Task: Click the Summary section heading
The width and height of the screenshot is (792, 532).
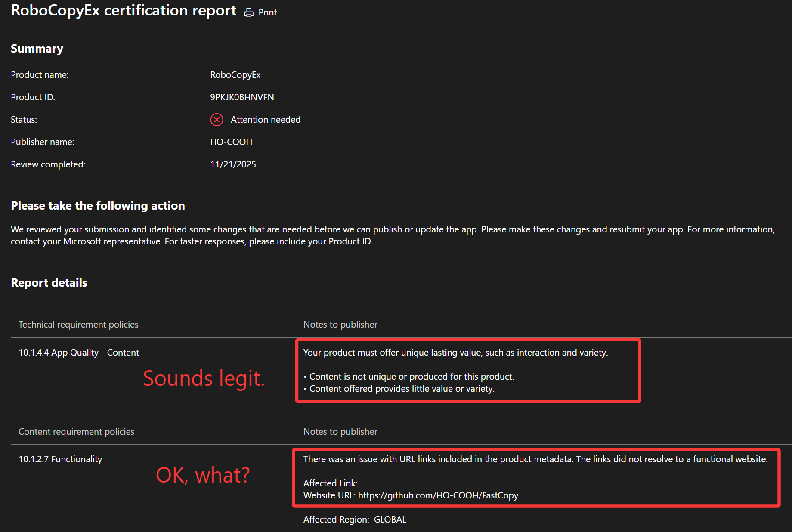Action: click(x=37, y=49)
